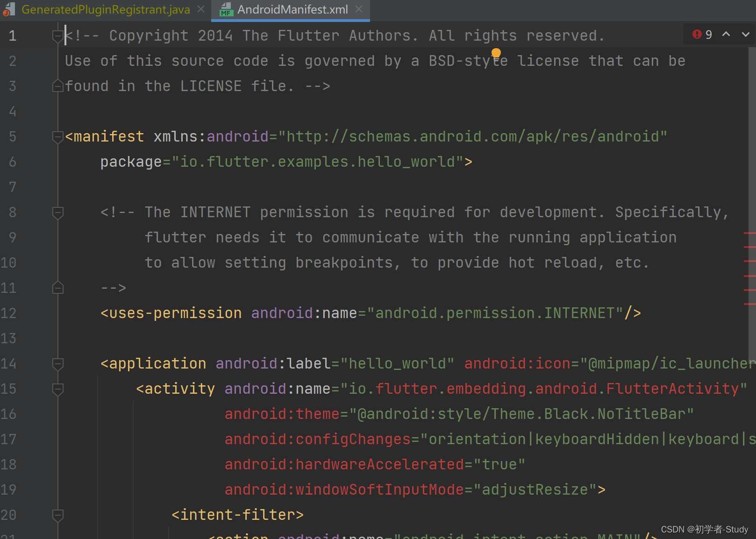
Task: Collapse the manifest tag at line 5
Action: pos(58,137)
